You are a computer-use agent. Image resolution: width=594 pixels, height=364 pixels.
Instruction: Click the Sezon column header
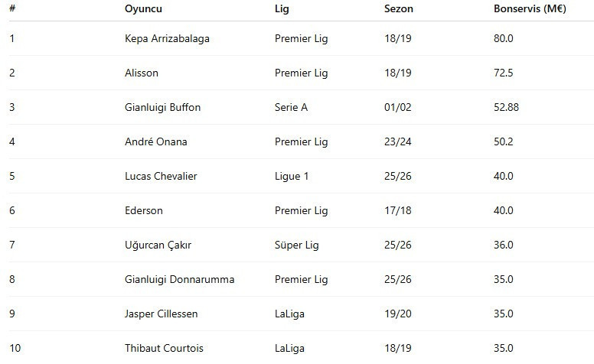(398, 9)
